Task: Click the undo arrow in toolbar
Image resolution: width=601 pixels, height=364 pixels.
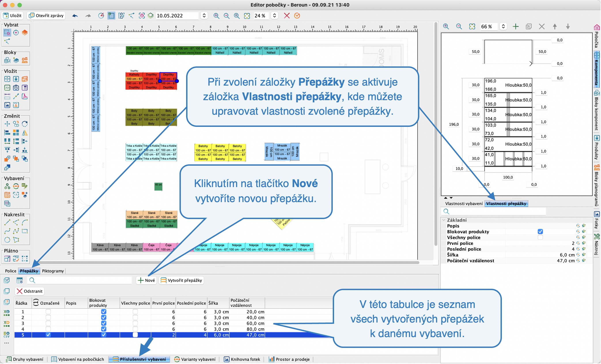Action: (75, 16)
